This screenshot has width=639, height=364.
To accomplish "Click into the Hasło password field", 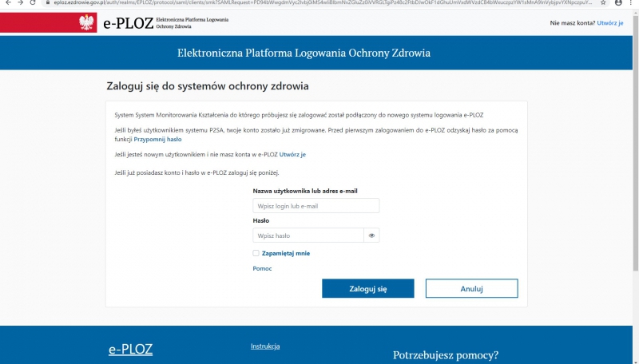I will (x=308, y=235).
